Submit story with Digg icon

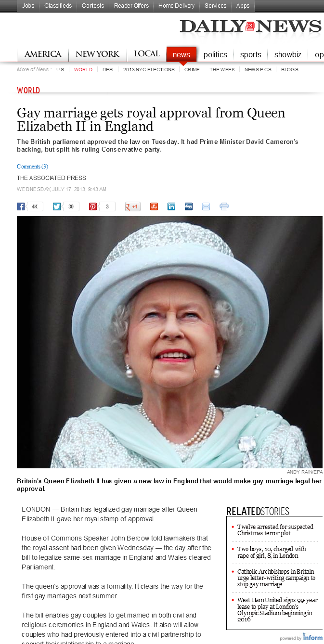[189, 206]
